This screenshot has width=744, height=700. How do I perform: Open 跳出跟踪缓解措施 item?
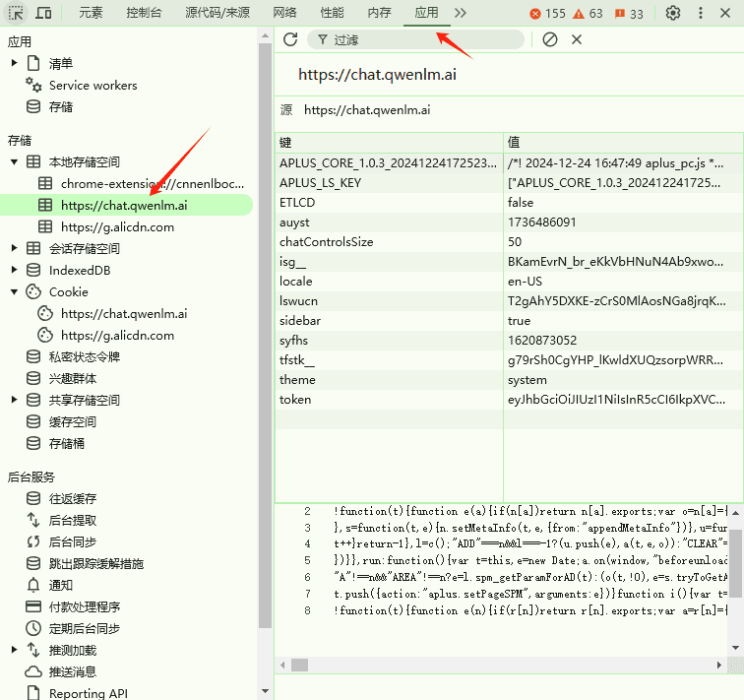point(96,564)
